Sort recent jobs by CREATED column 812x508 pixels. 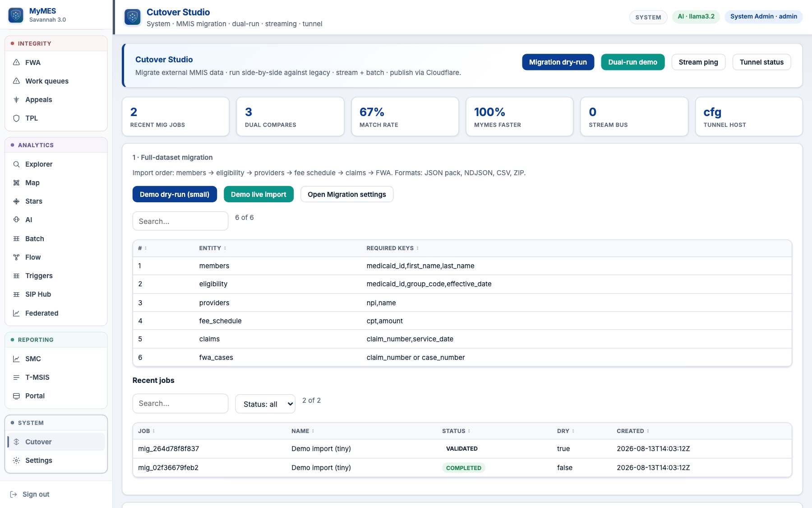633,431
